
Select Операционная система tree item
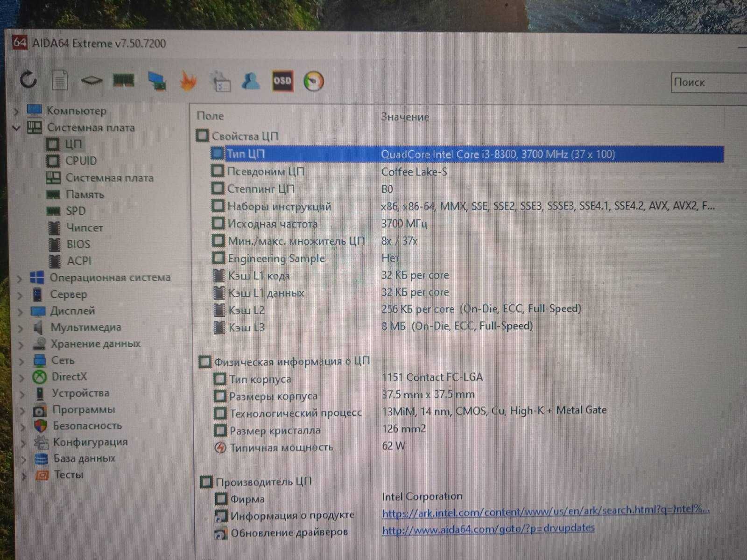coord(100,277)
